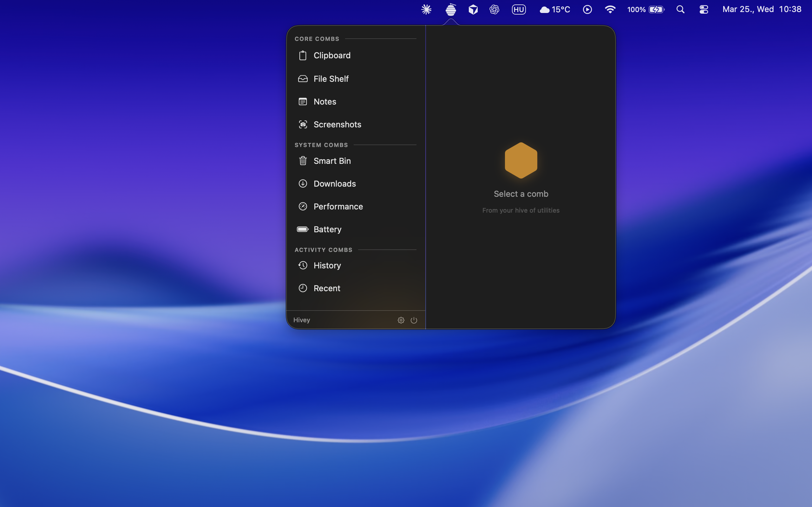The width and height of the screenshot is (812, 507).
Task: Open Spotlight search in menu bar
Action: (680, 10)
